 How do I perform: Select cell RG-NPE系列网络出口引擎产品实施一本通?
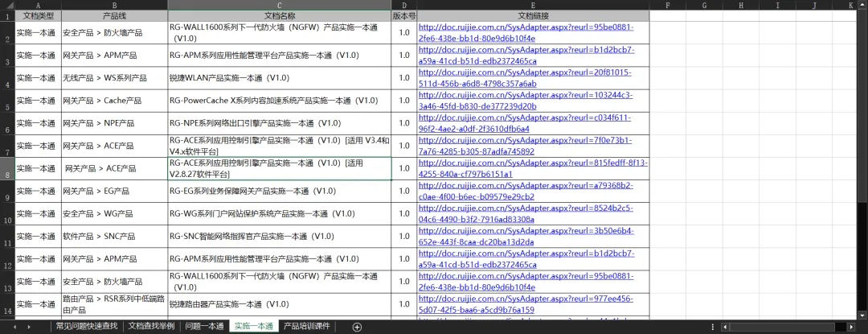coord(280,123)
